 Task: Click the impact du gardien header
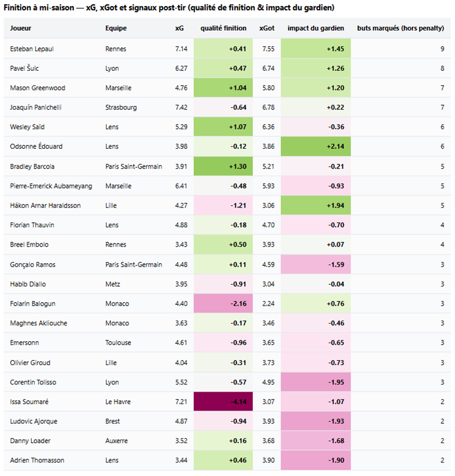(316, 28)
